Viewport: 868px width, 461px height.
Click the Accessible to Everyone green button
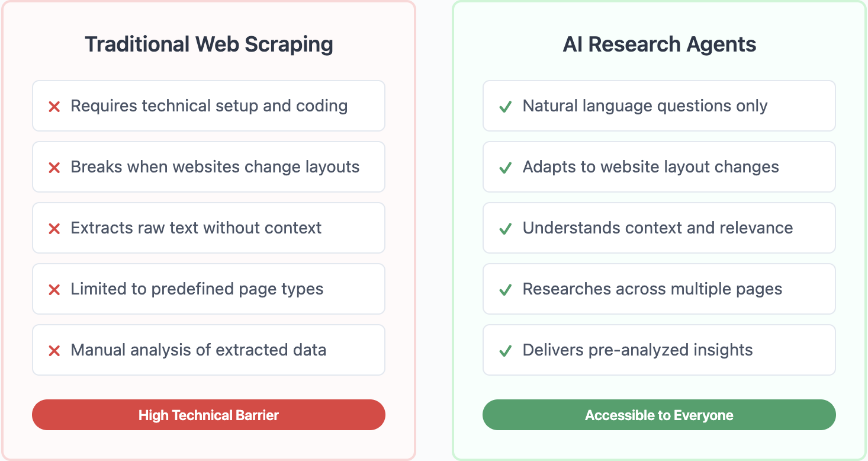659,415
